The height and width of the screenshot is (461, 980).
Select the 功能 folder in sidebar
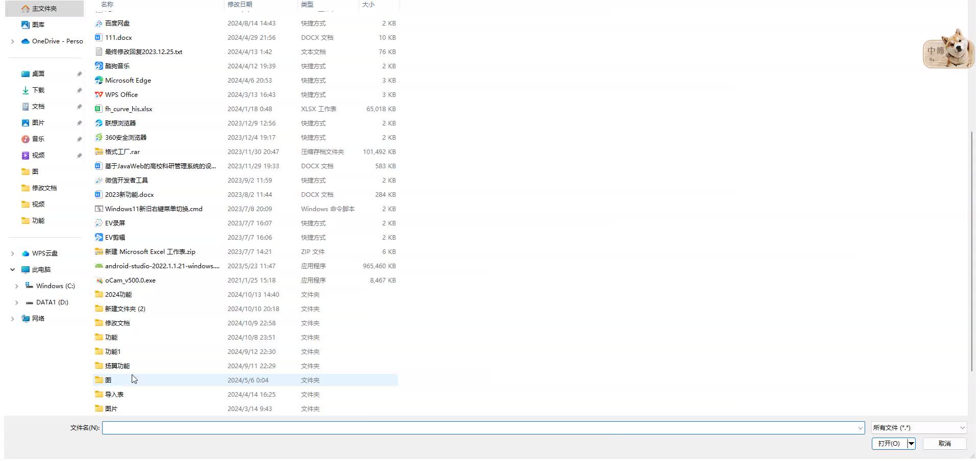(x=38, y=221)
